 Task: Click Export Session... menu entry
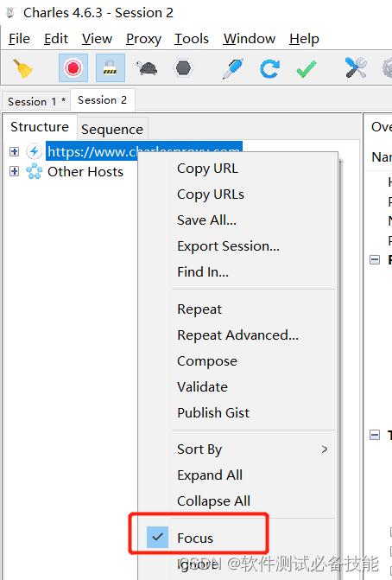228,246
